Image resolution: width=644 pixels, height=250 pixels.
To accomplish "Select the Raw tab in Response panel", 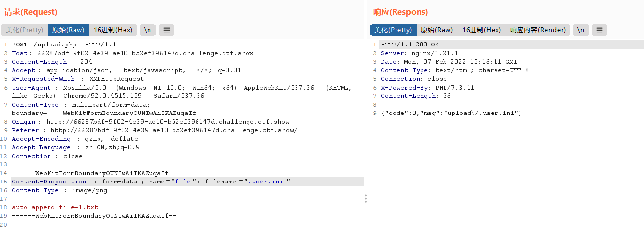I will [x=437, y=30].
